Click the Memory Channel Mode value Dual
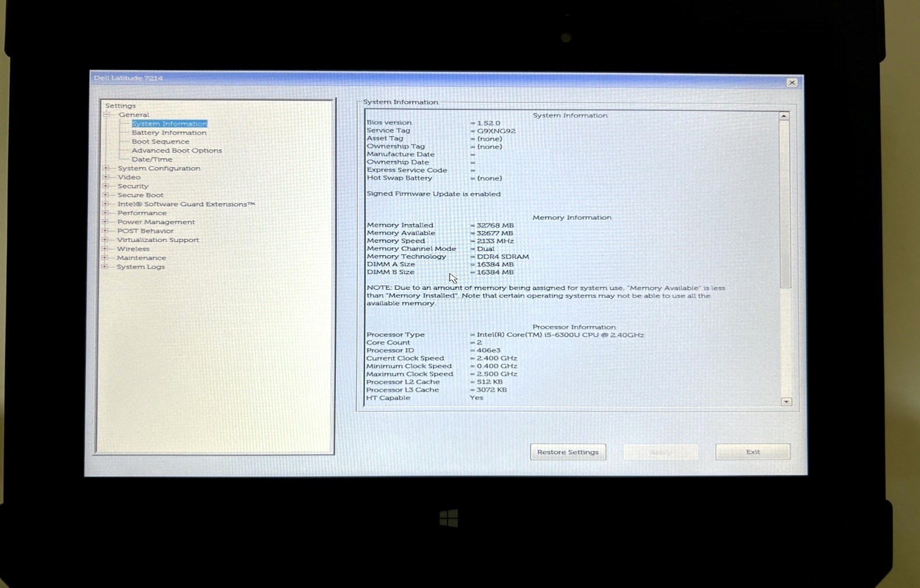Viewport: 920px width, 588px height. (485, 248)
